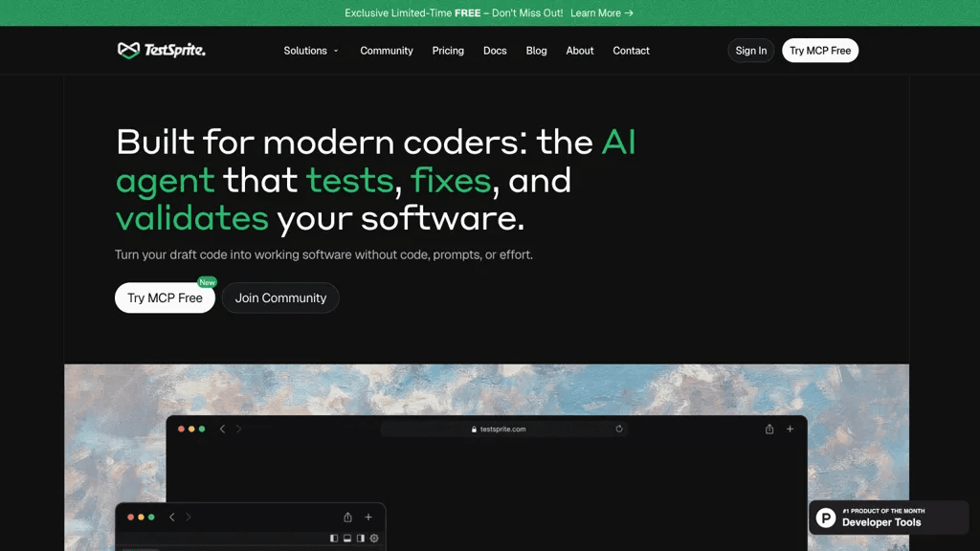Click the Product Hunt badge icon
Viewport: 980px width, 551px height.
[826, 518]
